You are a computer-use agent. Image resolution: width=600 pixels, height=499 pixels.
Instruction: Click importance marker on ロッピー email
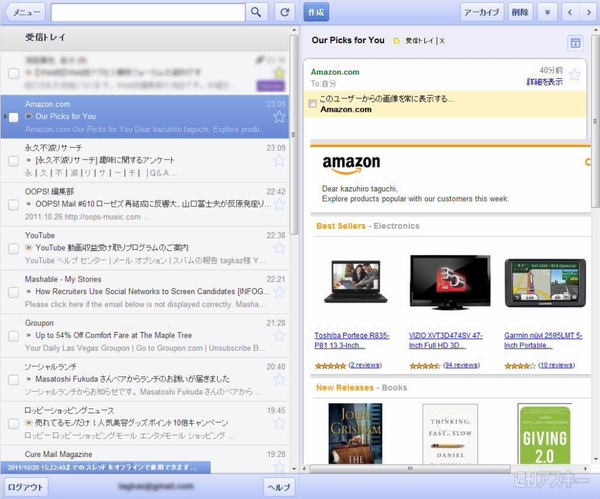coord(29,423)
